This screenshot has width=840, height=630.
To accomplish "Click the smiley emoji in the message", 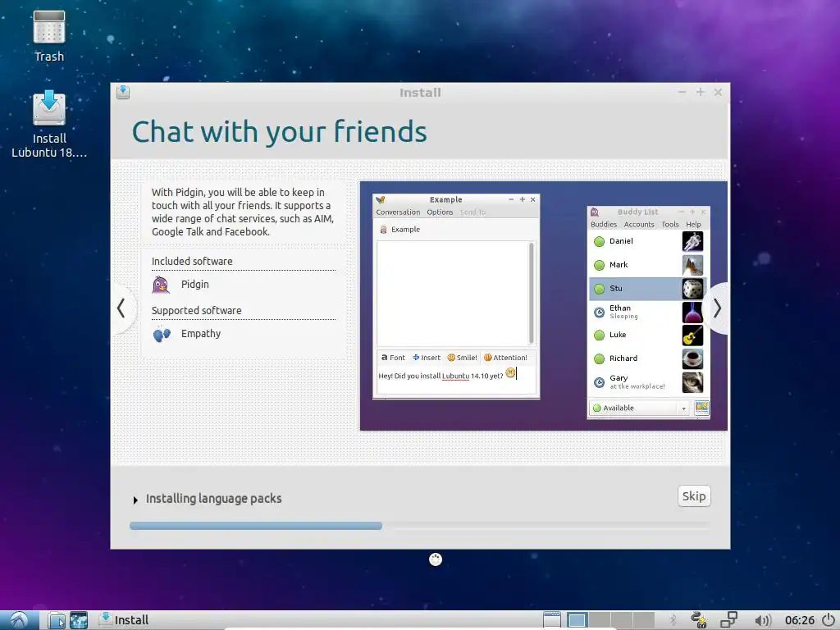I will 510,373.
